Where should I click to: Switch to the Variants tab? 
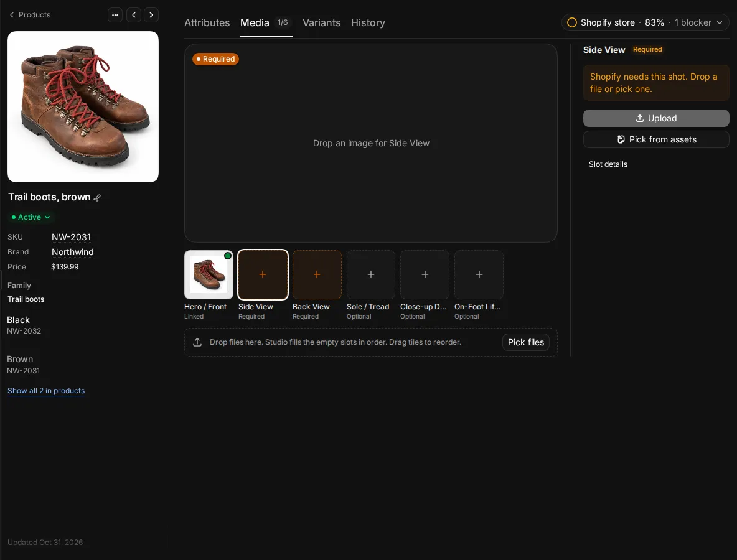tap(321, 22)
